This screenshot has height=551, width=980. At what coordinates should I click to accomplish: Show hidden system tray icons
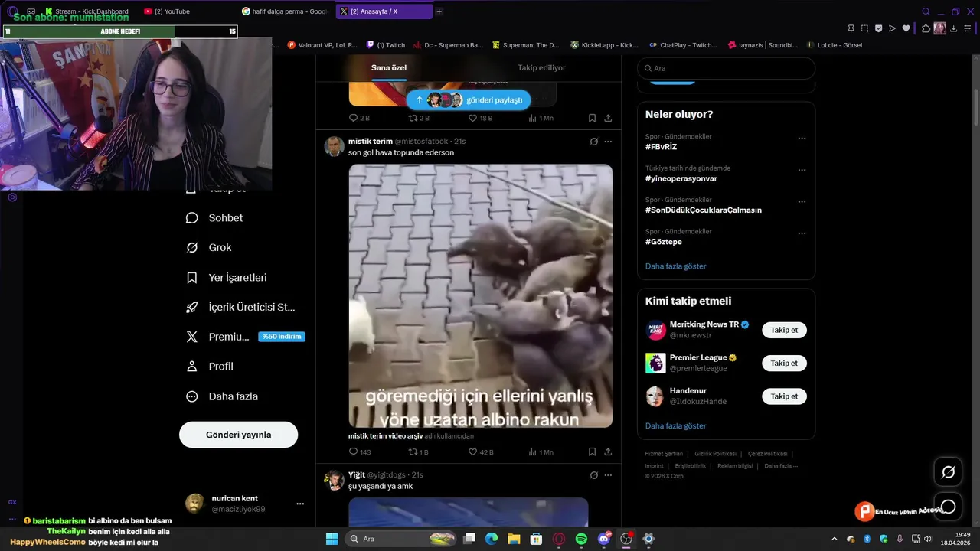(834, 539)
